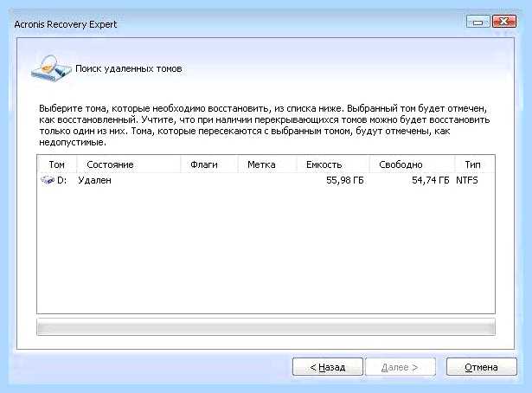This screenshot has width=532, height=393.
Task: Click the D: volume drive icon
Action: [48, 180]
